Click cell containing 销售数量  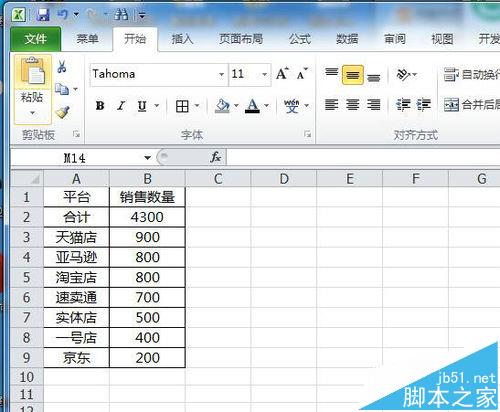(147, 197)
